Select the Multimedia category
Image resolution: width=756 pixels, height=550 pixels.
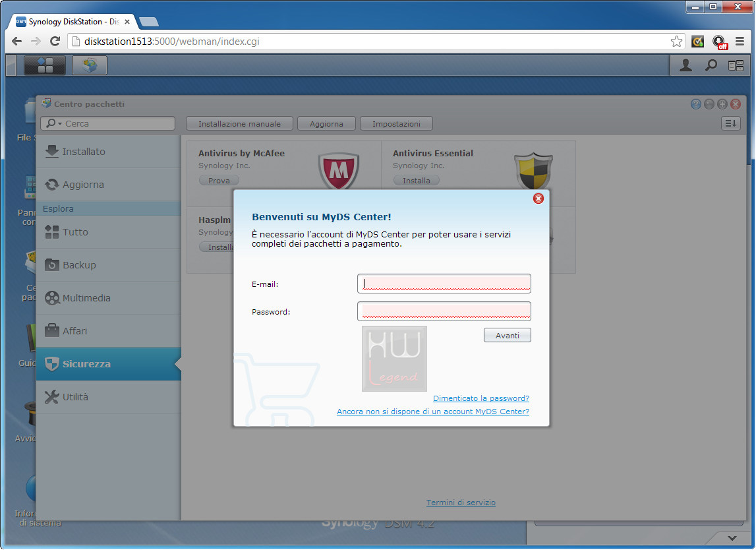[109, 298]
